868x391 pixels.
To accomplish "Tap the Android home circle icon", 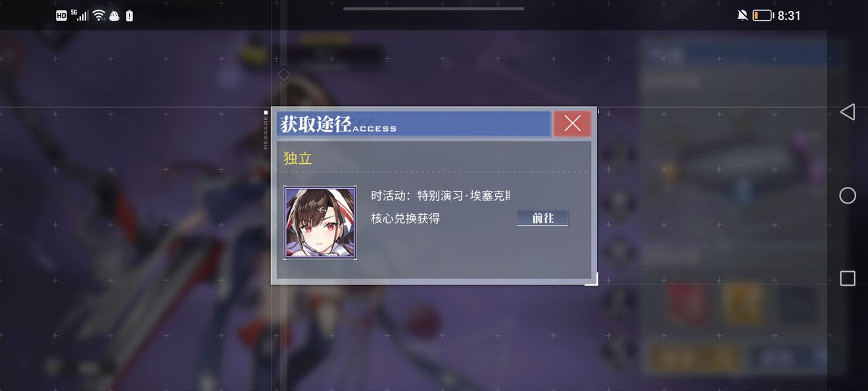I will [848, 195].
